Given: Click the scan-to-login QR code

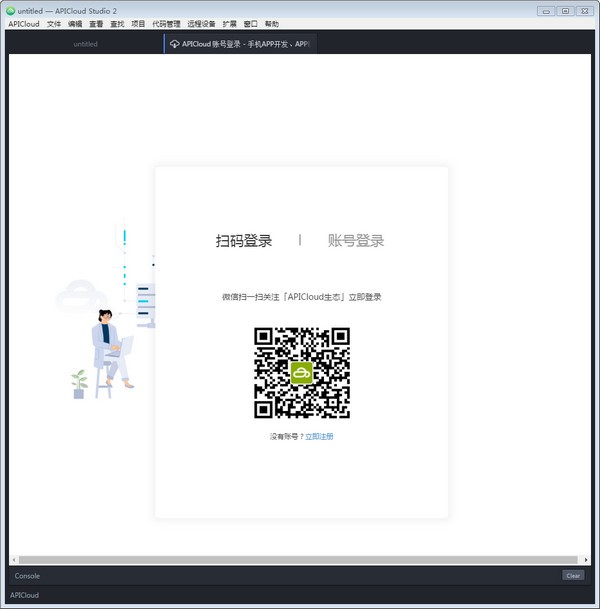Looking at the screenshot, I should (x=301, y=372).
